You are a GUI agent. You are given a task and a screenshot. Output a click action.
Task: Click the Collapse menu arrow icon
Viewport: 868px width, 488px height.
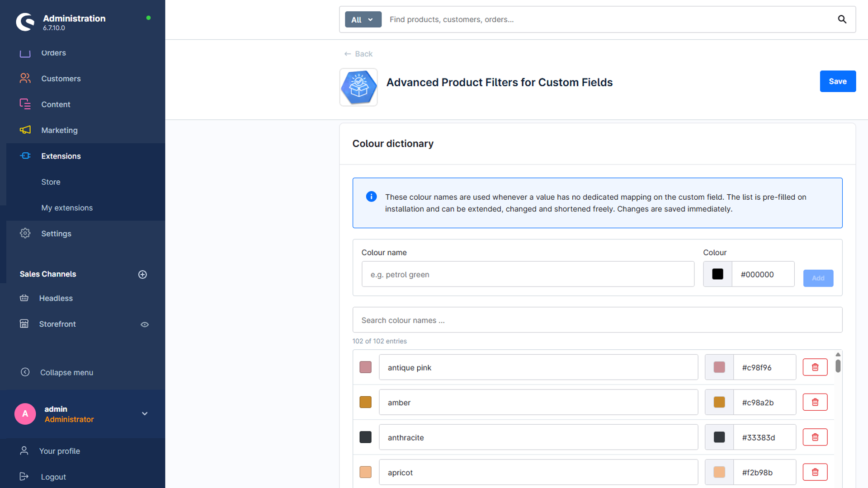pos(25,372)
